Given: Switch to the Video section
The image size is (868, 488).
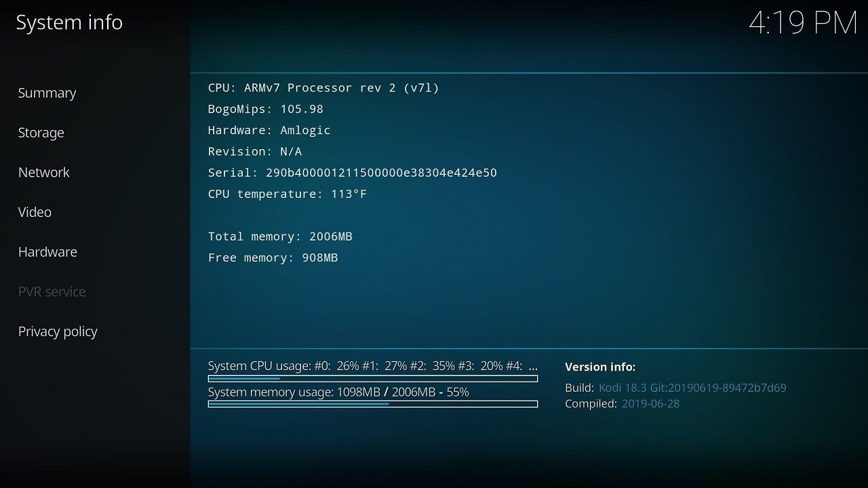Looking at the screenshot, I should tap(35, 211).
